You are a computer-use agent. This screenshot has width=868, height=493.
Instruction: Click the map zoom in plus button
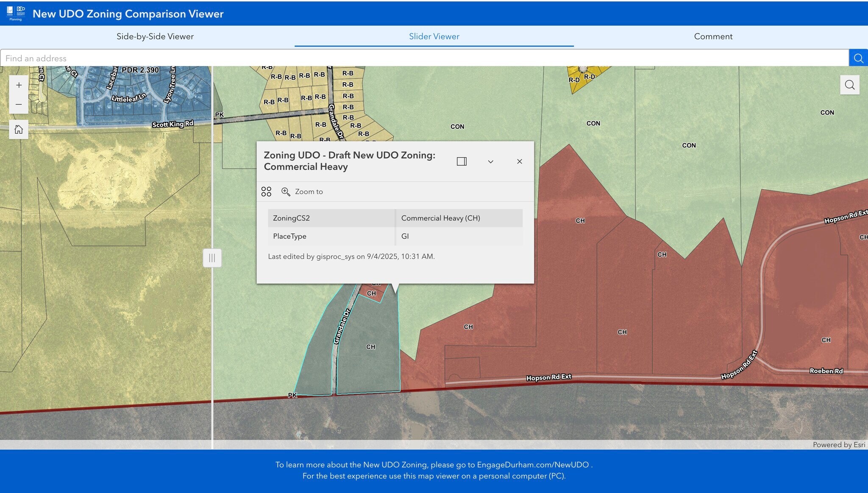(x=19, y=85)
